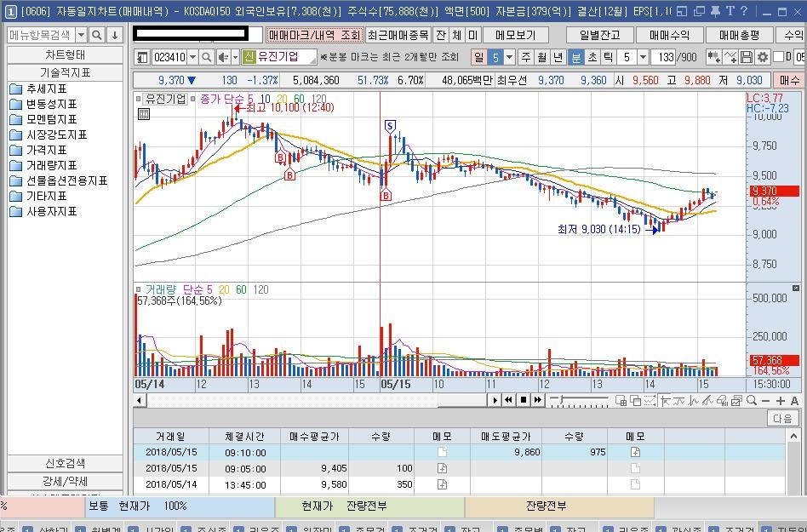Select the 분 (minute) period toggle
Viewport: 807px width, 532px height.
pos(575,57)
